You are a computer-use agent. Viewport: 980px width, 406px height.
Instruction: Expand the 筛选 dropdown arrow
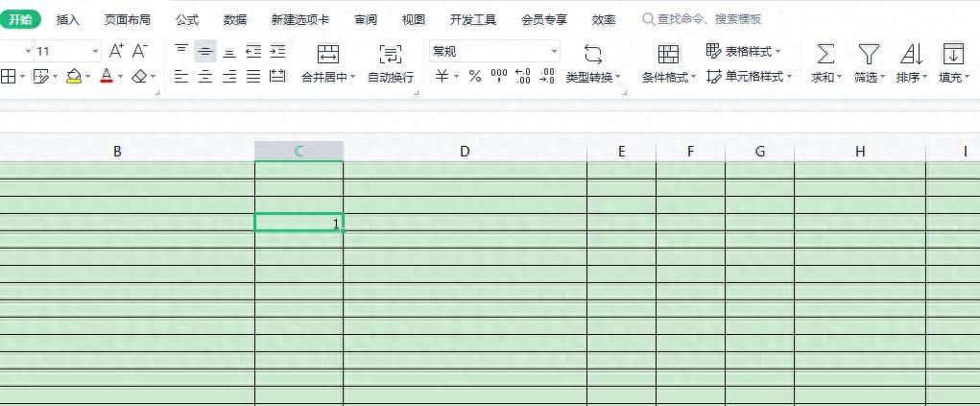point(882,78)
